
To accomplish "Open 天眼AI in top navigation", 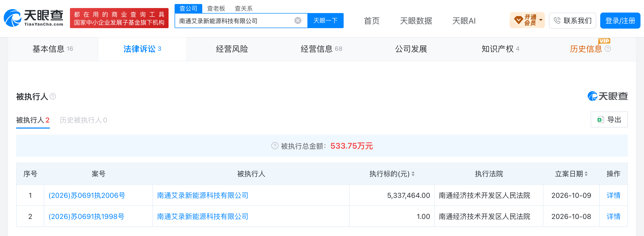I will tap(464, 21).
